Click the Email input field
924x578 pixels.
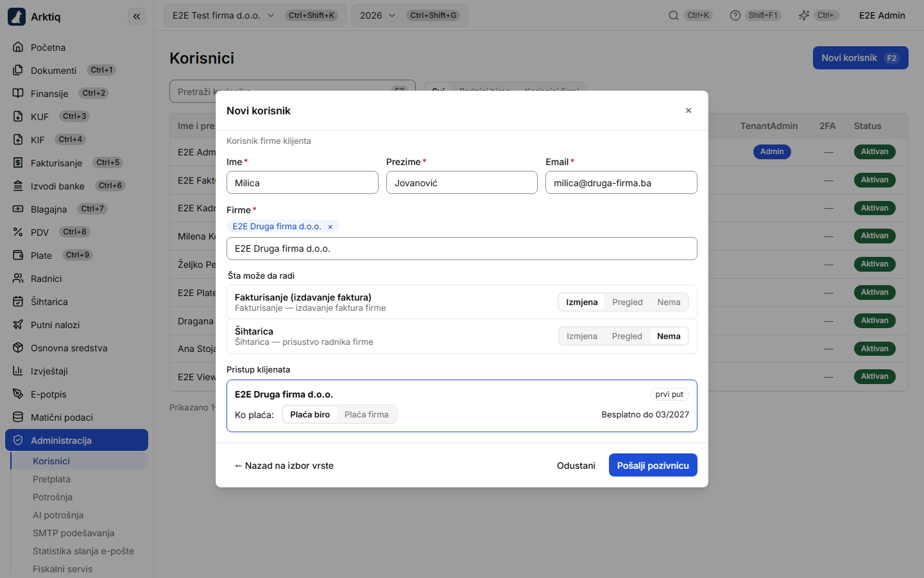621,182
